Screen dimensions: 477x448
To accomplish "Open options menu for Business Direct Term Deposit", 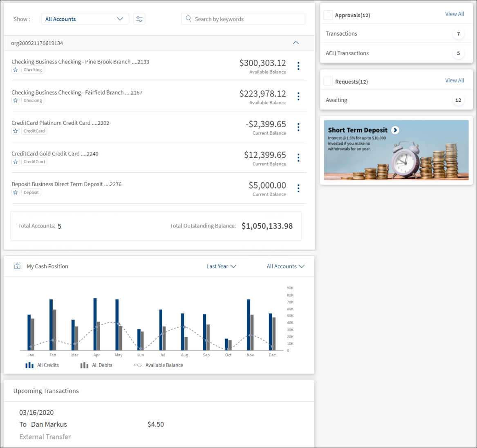I will pyautogui.click(x=298, y=188).
